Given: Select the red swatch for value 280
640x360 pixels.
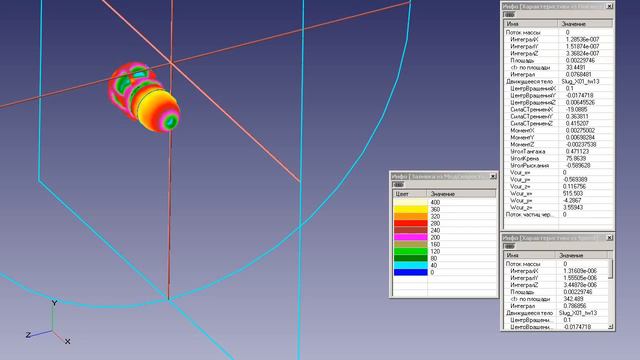Looking at the screenshot, I should [411, 223].
